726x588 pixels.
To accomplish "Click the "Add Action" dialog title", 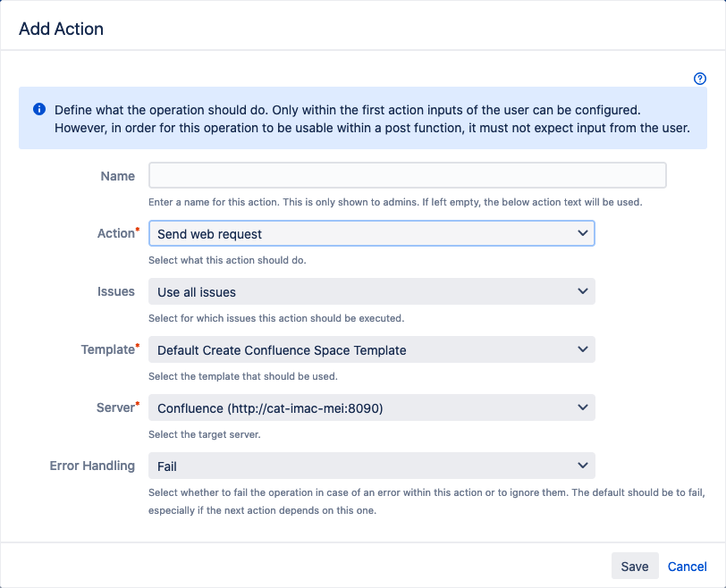I will coord(61,29).
